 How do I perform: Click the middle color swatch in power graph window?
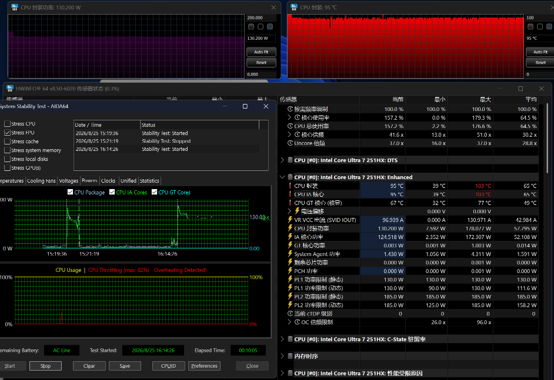pos(260,26)
